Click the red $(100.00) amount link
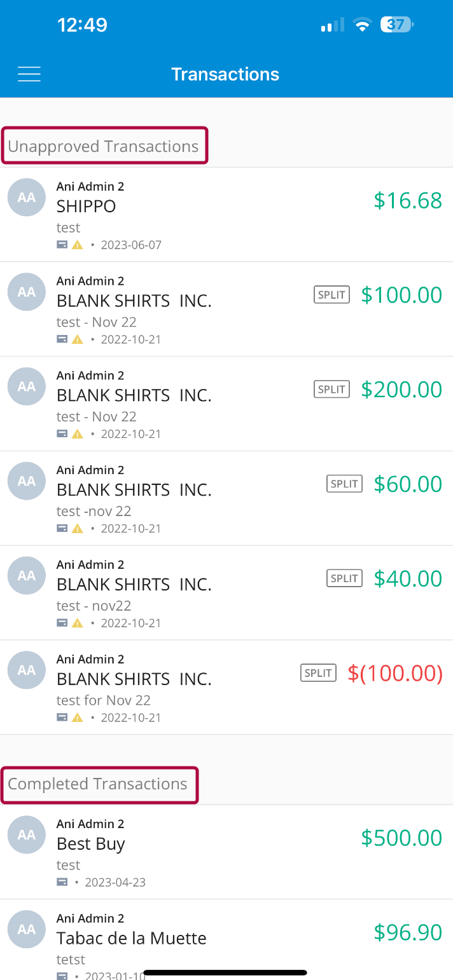453x980 pixels. click(394, 672)
